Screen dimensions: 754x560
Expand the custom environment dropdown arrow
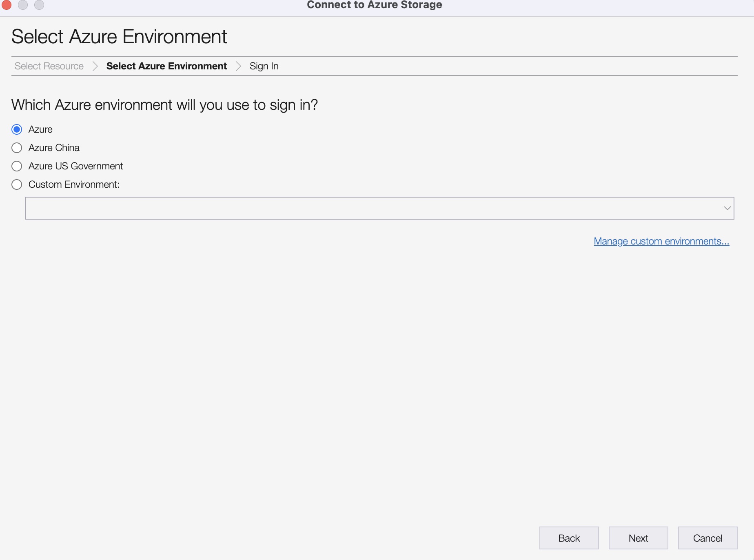tap(727, 208)
